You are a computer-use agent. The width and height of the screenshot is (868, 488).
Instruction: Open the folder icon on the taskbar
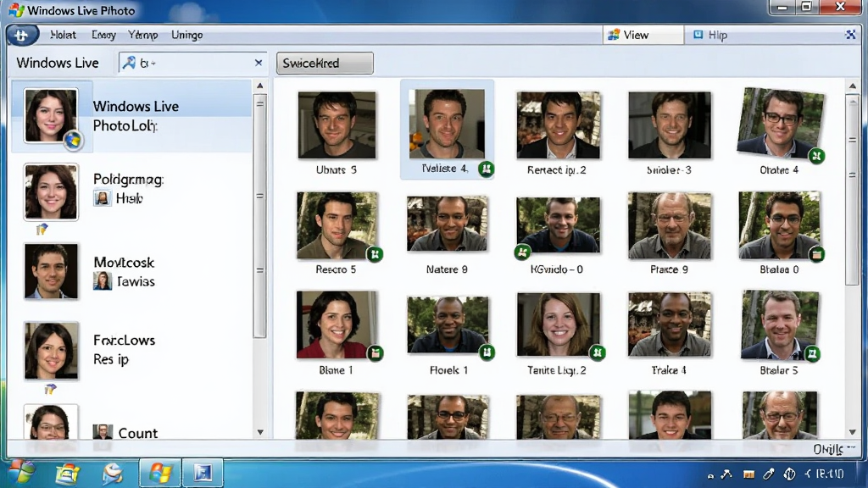(67, 473)
